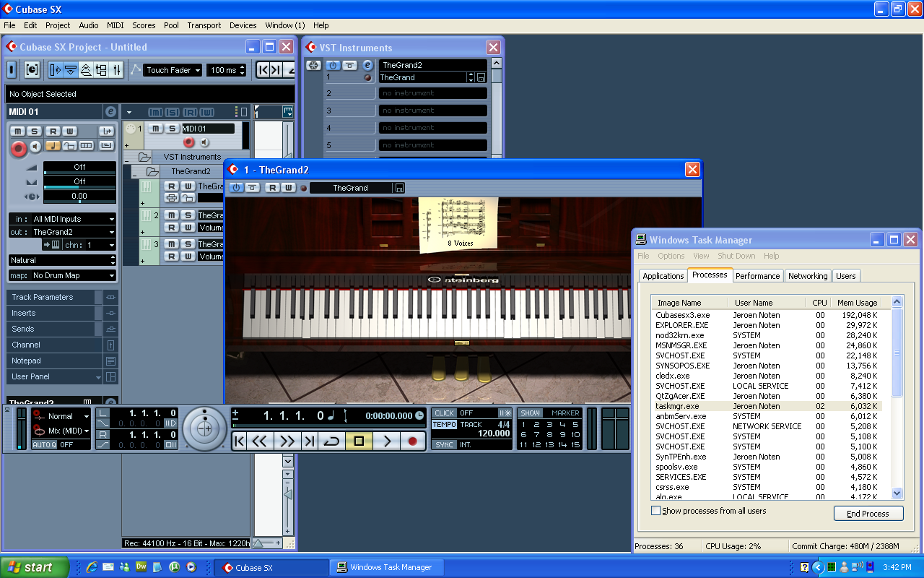Click Go to Previous Marker transport button
The image size is (924, 578).
[240, 441]
